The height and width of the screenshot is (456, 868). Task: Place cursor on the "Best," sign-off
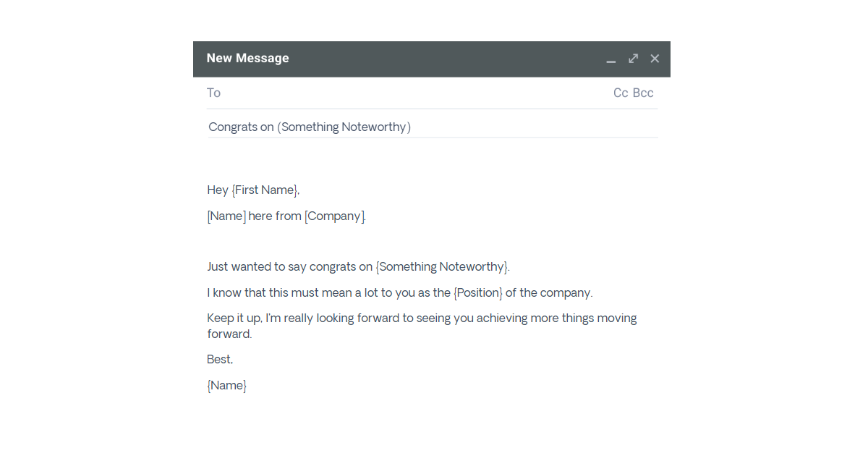pyautogui.click(x=220, y=360)
